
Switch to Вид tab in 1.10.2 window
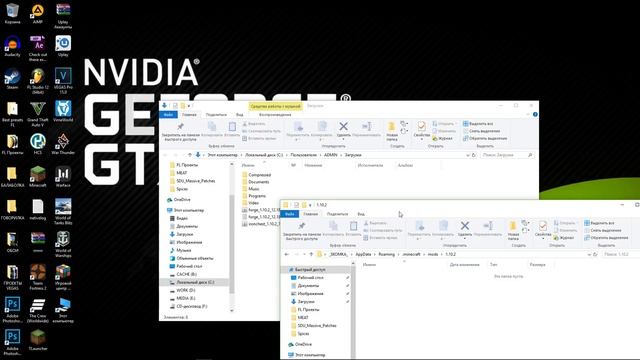pyautogui.click(x=361, y=214)
